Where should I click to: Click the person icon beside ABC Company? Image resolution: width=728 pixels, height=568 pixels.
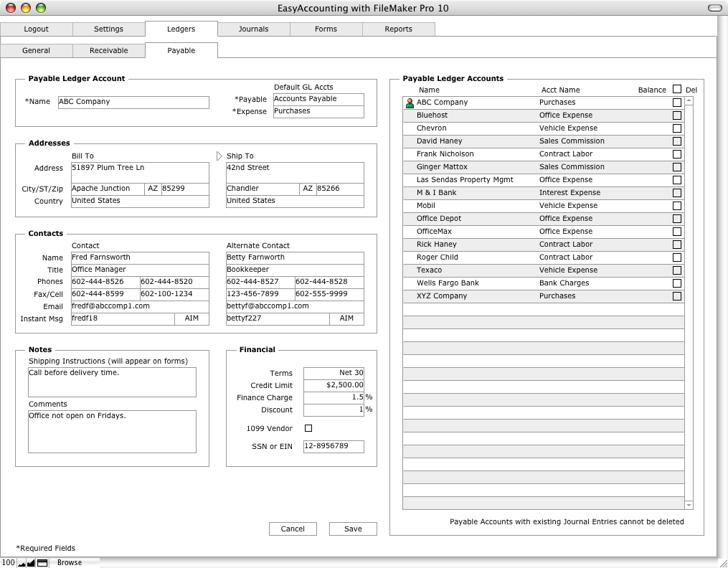pos(410,103)
